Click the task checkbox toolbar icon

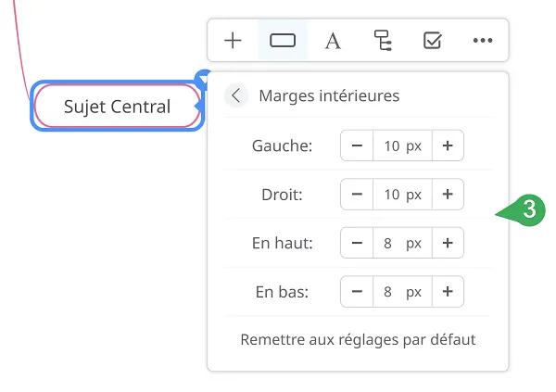433,40
